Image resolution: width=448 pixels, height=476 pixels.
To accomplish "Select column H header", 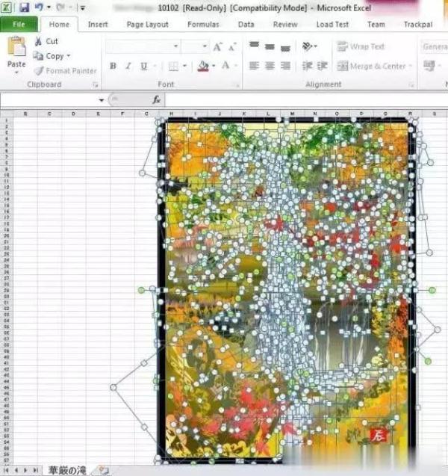I will (172, 114).
